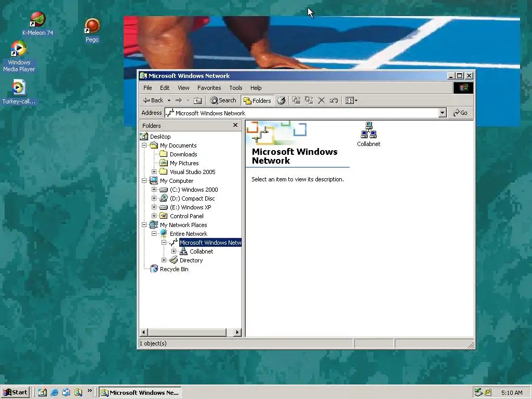Click the 5:10 AM taskbar clock
This screenshot has height=399, width=532.
(512, 393)
